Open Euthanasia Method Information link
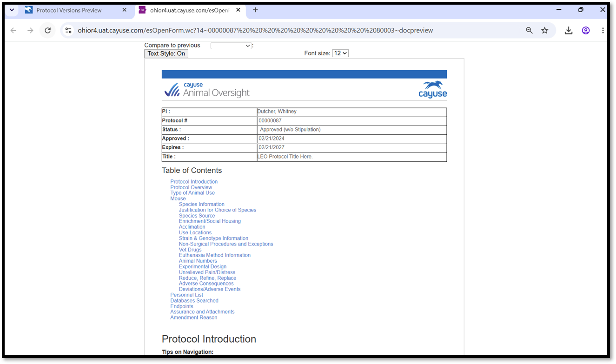 point(215,255)
